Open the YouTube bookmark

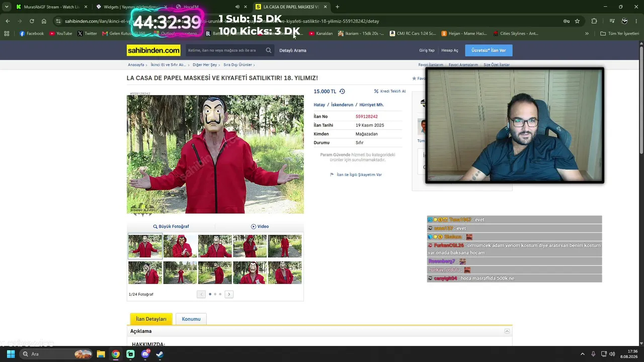pos(61,34)
